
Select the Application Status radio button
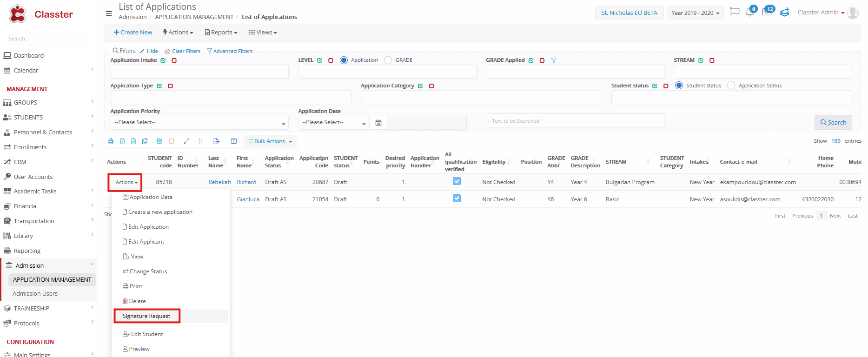point(731,86)
